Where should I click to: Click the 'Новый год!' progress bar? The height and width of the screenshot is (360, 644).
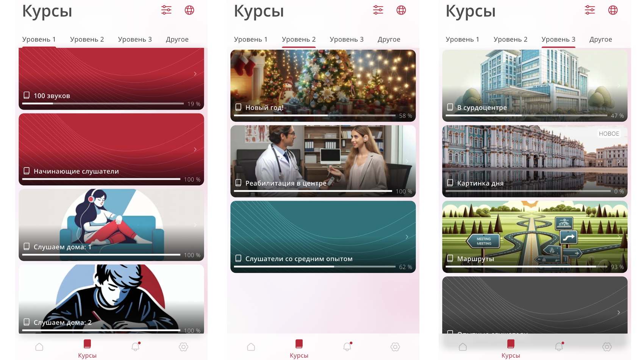[314, 115]
